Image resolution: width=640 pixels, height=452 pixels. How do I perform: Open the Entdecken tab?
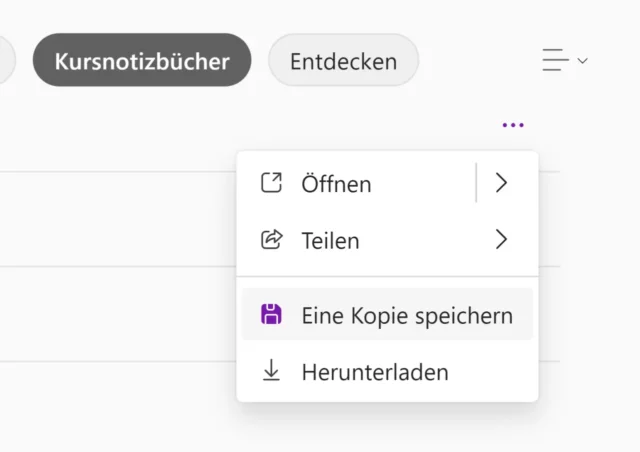click(343, 61)
